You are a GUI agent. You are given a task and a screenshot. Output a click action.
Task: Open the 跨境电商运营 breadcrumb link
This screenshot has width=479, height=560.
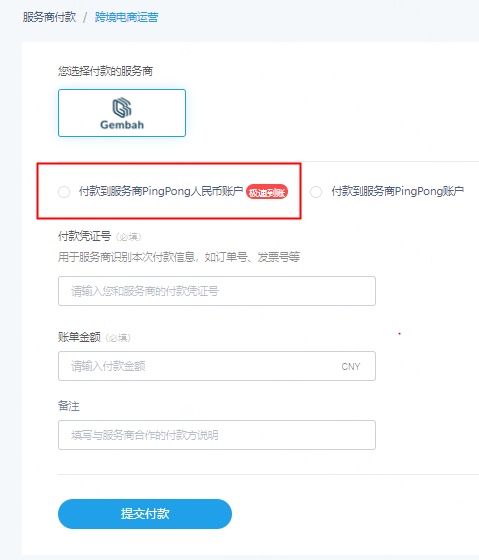126,17
